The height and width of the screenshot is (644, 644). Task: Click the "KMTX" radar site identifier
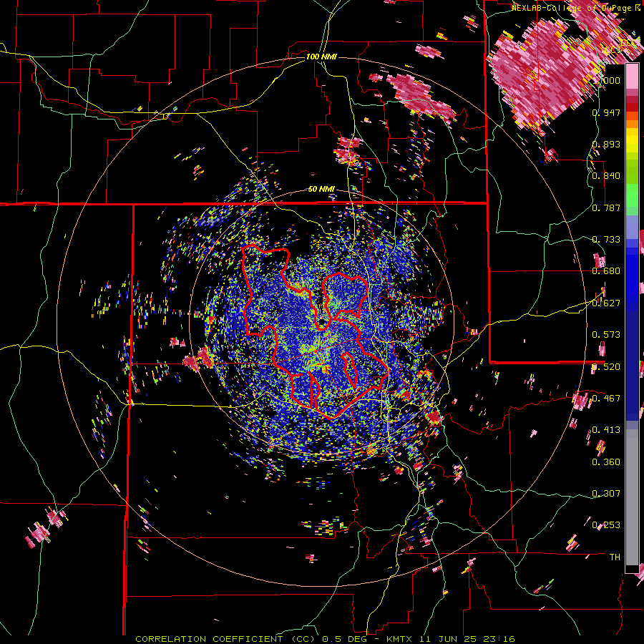(401, 639)
